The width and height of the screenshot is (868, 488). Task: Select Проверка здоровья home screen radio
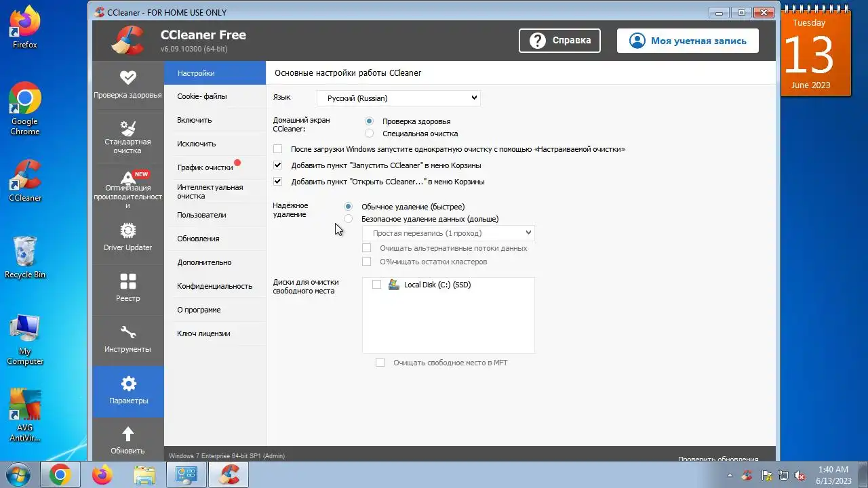(x=369, y=121)
